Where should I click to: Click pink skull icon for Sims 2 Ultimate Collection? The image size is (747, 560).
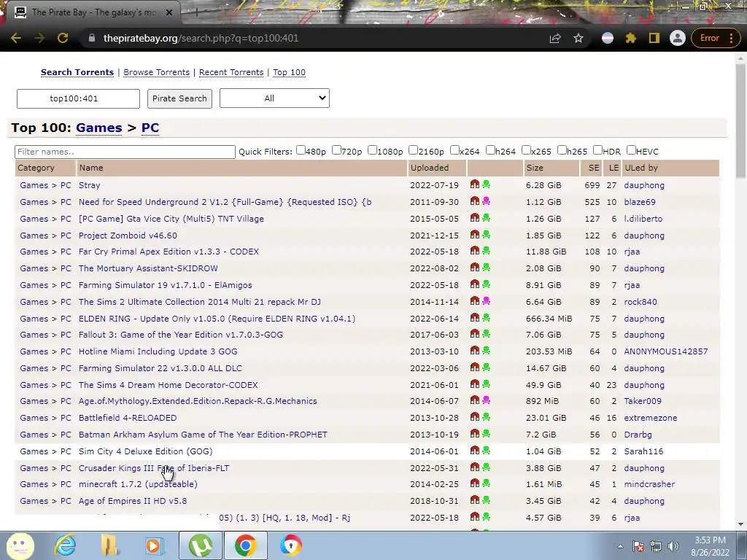pyautogui.click(x=486, y=301)
